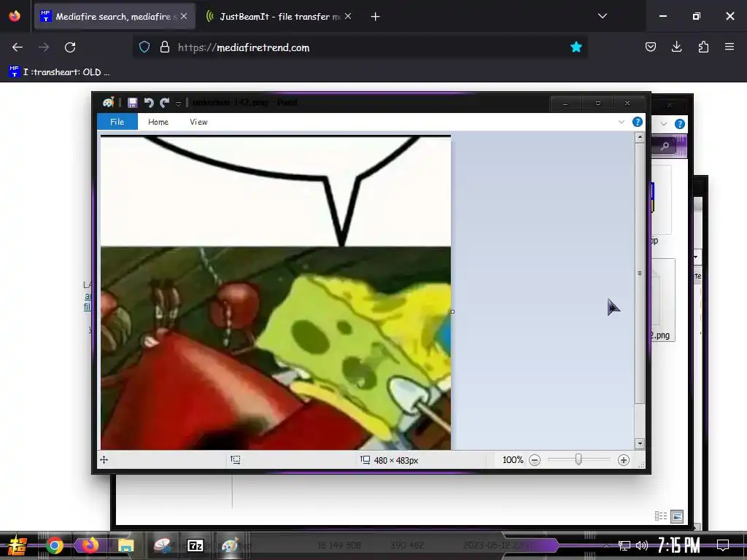Switch to the View ribbon tab

coord(198,122)
